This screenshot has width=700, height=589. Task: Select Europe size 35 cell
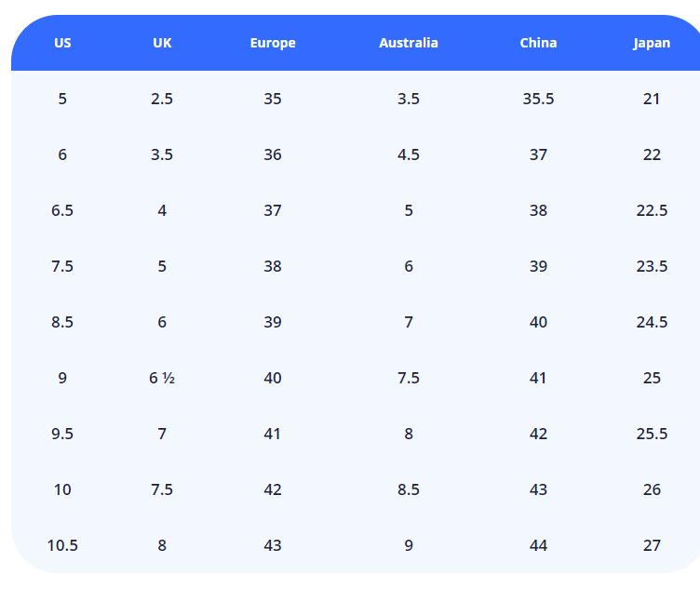[x=273, y=99]
